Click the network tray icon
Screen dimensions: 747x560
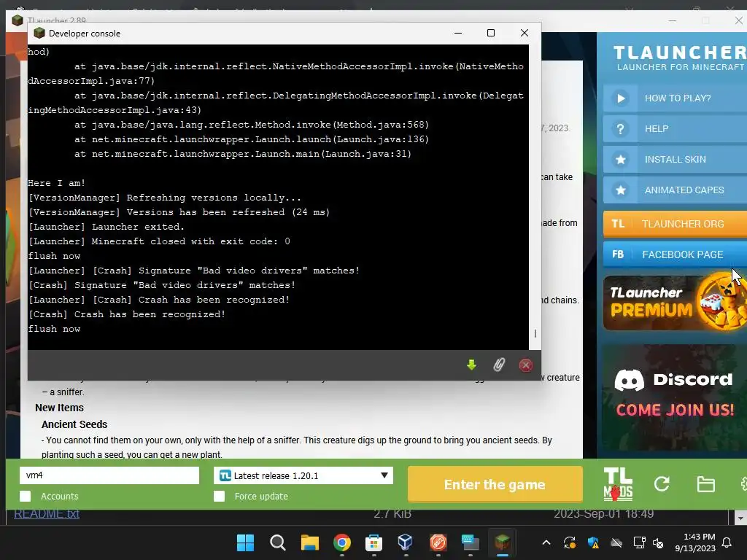click(639, 542)
